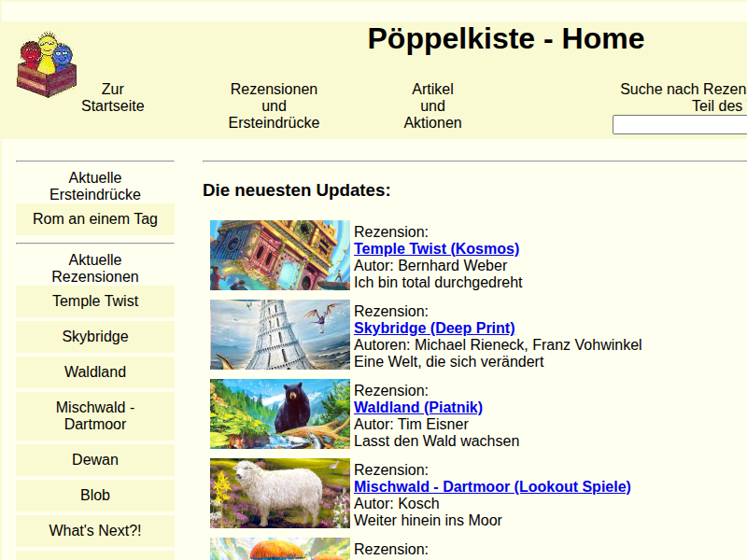Open the Temple Twist cover thumbnail
The height and width of the screenshot is (560, 747).
pyautogui.click(x=279, y=256)
